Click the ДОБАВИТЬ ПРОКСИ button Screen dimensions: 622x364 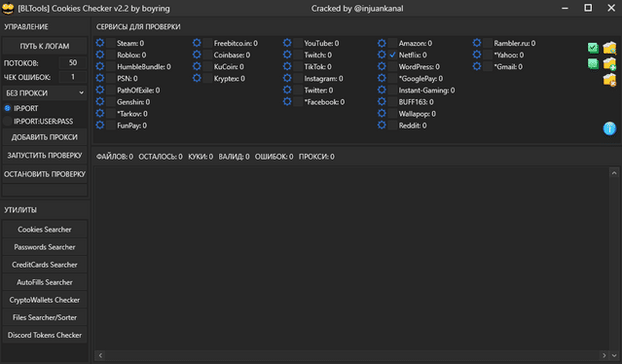click(45, 137)
